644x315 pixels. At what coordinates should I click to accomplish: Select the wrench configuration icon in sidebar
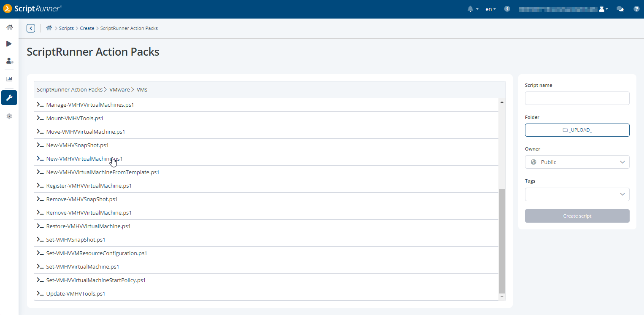[9, 98]
